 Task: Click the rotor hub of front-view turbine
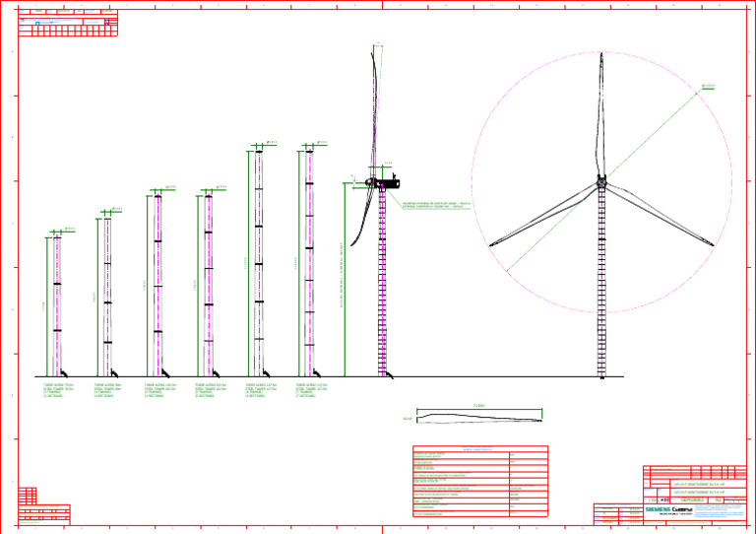pyautogui.click(x=601, y=182)
